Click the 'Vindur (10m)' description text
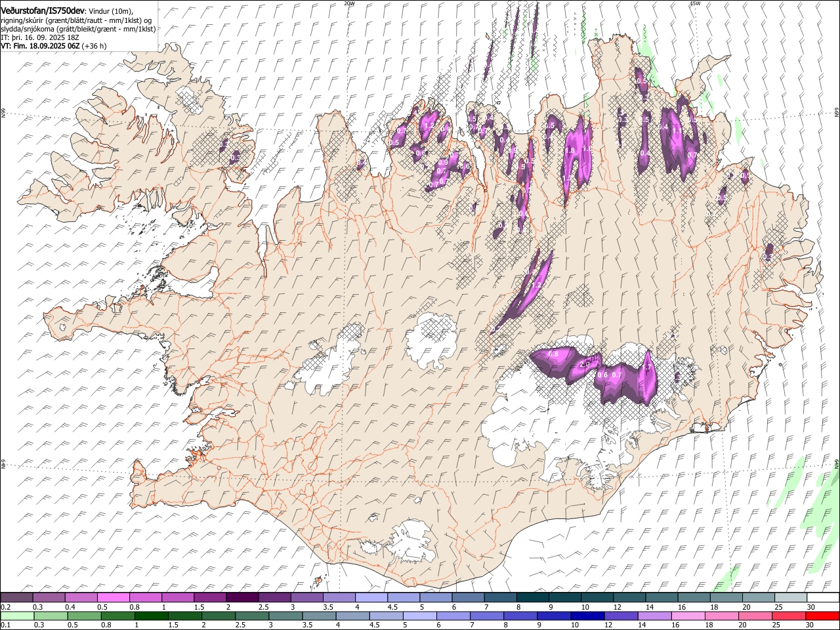The height and width of the screenshot is (630, 840). (110, 11)
